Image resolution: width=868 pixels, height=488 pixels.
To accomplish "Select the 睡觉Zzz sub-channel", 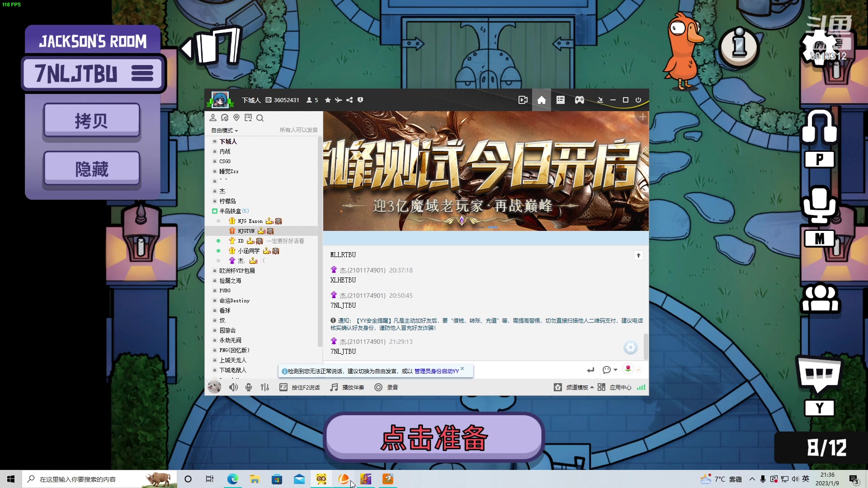I will coord(229,171).
